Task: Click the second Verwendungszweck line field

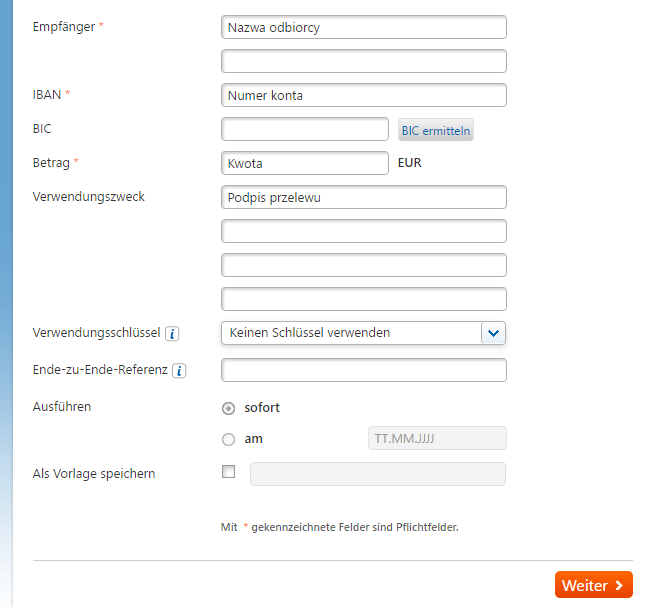Action: pos(364,231)
